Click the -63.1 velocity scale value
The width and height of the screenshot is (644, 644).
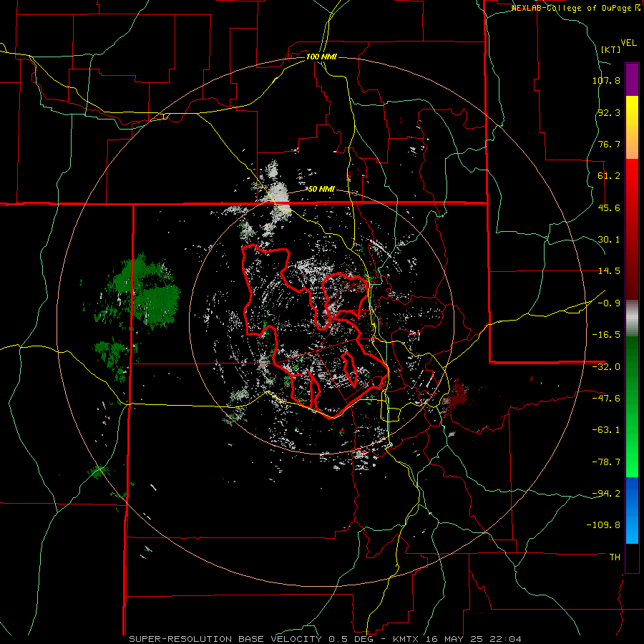[606, 430]
